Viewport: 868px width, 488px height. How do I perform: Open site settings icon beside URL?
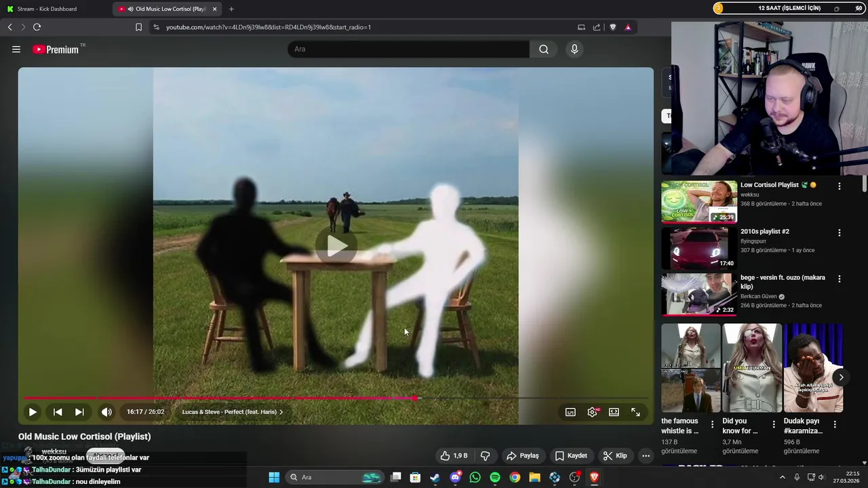156,27
